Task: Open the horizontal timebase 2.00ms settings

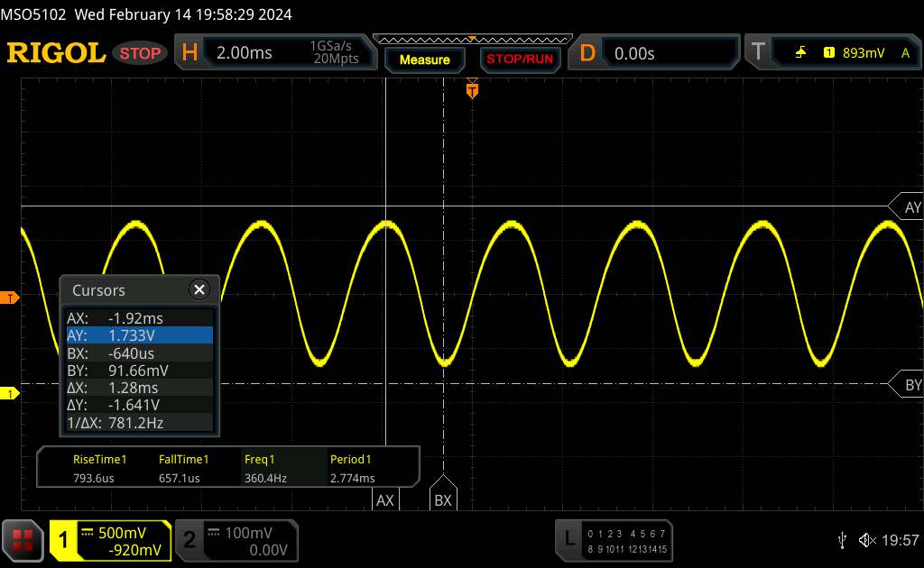Action: point(271,53)
